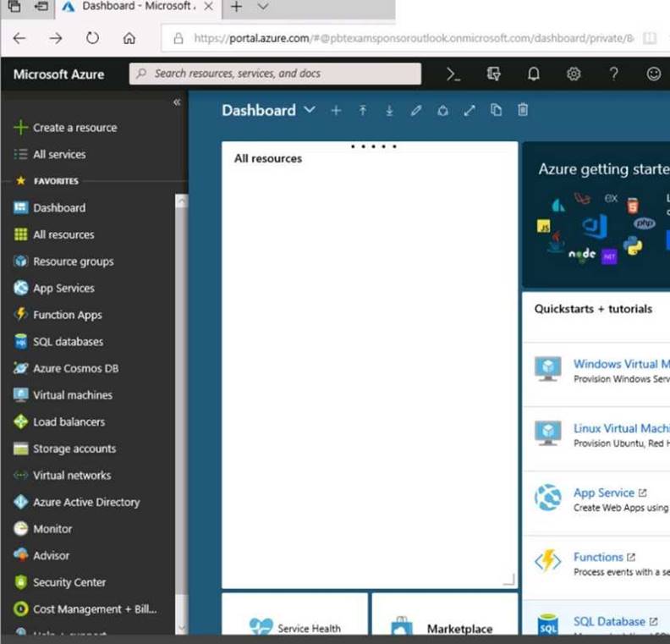Image resolution: width=670 pixels, height=644 pixels.
Task: Collapse the left sidebar with double chevron
Action: click(x=177, y=102)
